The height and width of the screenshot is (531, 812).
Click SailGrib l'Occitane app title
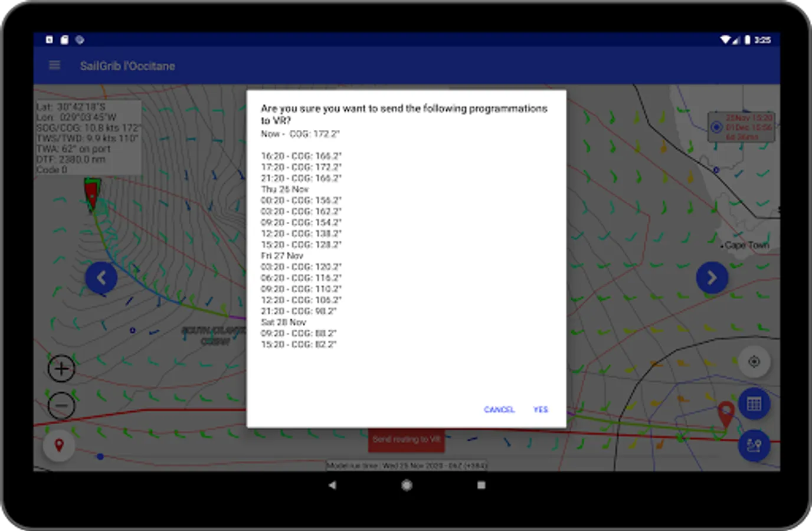tap(127, 66)
